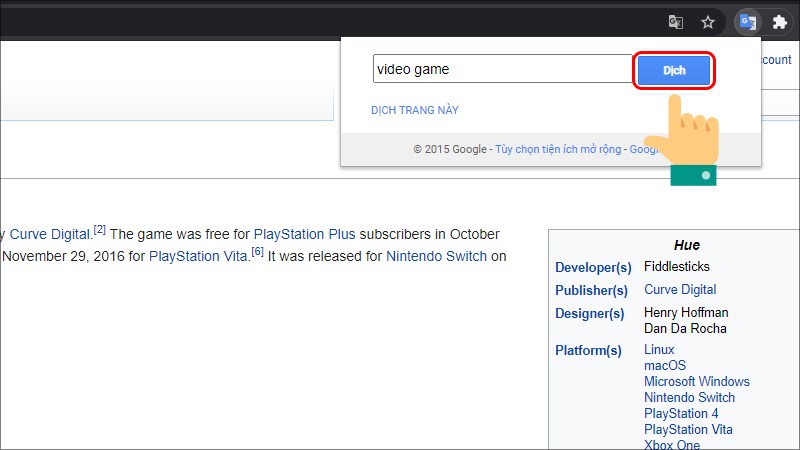This screenshot has height=450, width=800.
Task: Click the Publisher(s) infobox label link
Action: click(591, 290)
